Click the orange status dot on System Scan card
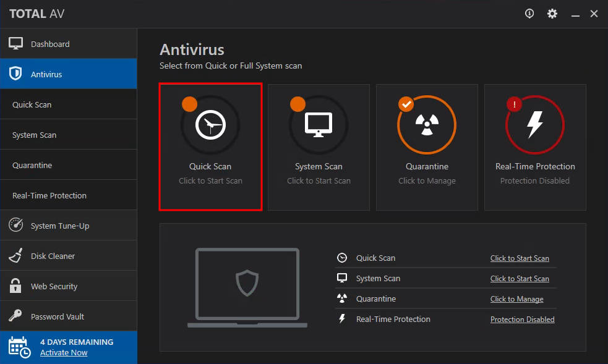 coord(298,104)
